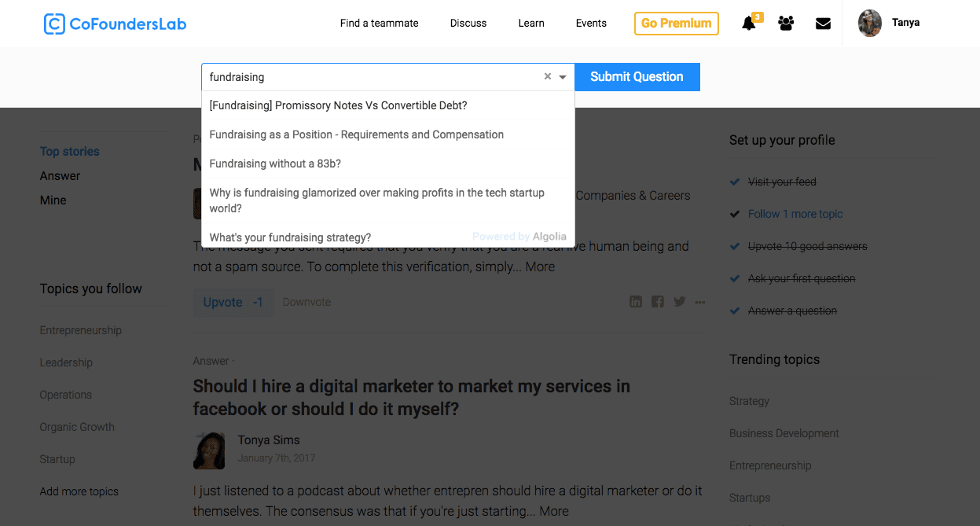Choose 'What's your fundraising strategy?' suggestion
Image resolution: width=980 pixels, height=526 pixels.
tap(290, 237)
